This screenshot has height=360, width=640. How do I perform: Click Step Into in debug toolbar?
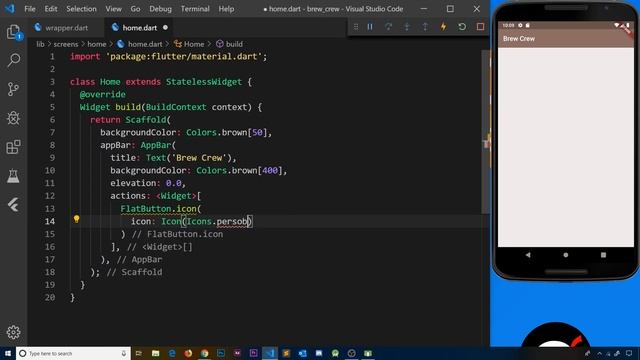[x=407, y=27]
